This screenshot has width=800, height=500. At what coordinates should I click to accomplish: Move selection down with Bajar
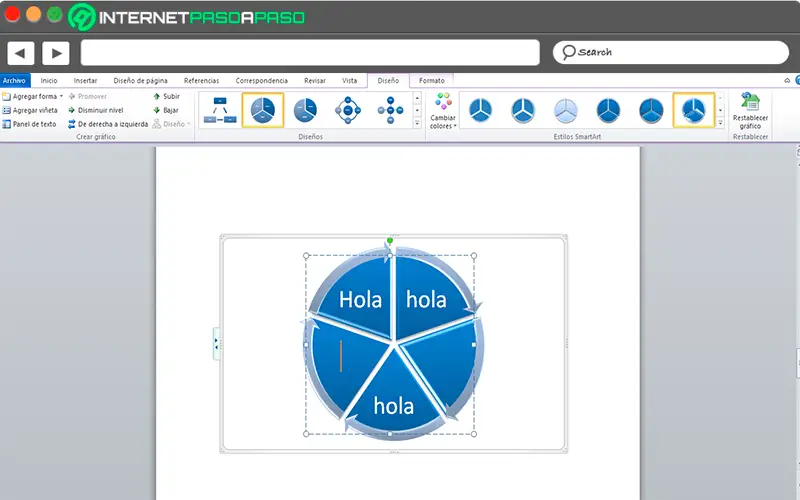coord(166,110)
